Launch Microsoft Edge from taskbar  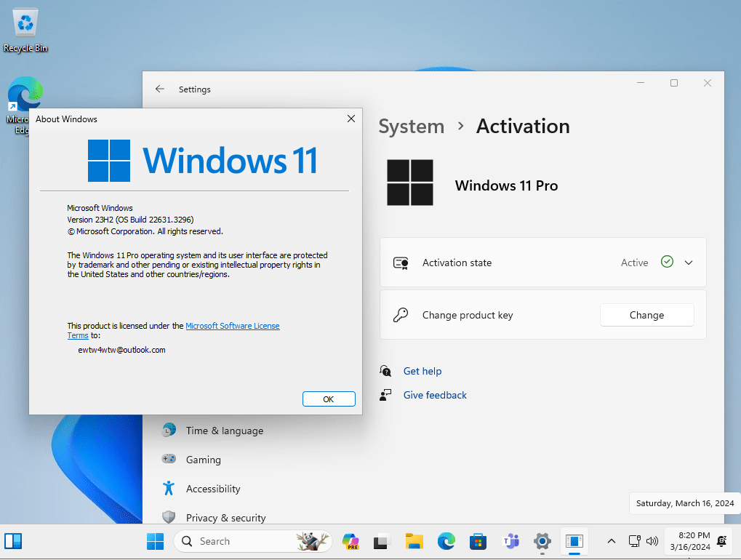(446, 541)
